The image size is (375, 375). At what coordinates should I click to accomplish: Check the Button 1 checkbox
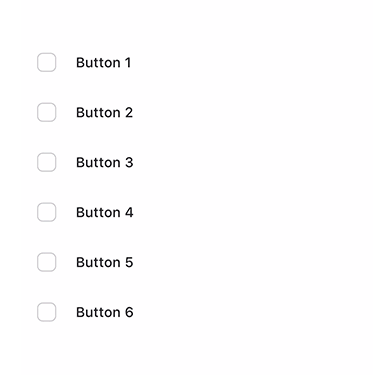click(x=46, y=62)
